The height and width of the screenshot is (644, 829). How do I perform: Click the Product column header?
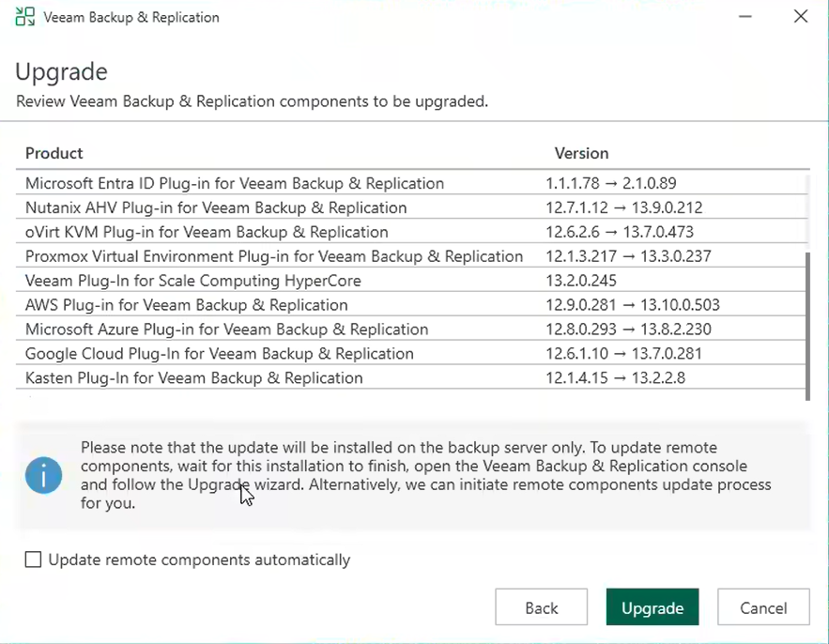(54, 153)
